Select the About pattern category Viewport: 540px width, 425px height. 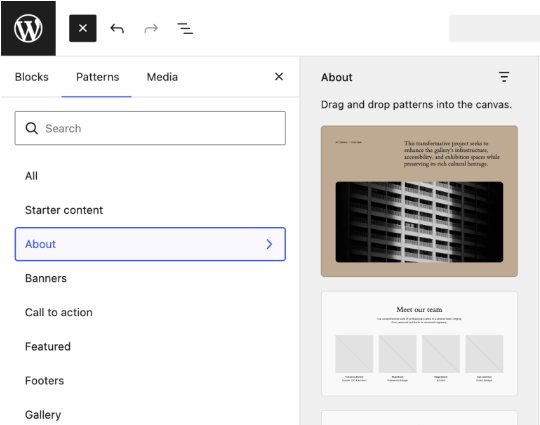[x=150, y=244]
